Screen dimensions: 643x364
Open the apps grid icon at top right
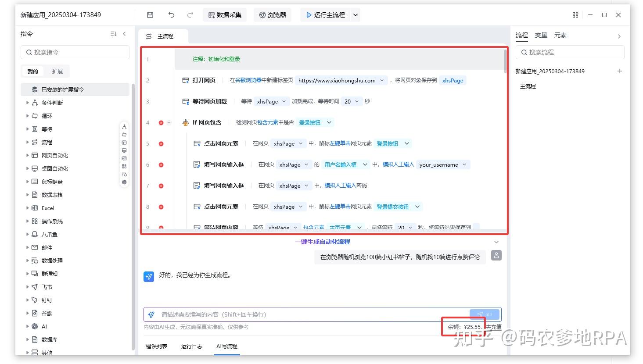pyautogui.click(x=575, y=14)
